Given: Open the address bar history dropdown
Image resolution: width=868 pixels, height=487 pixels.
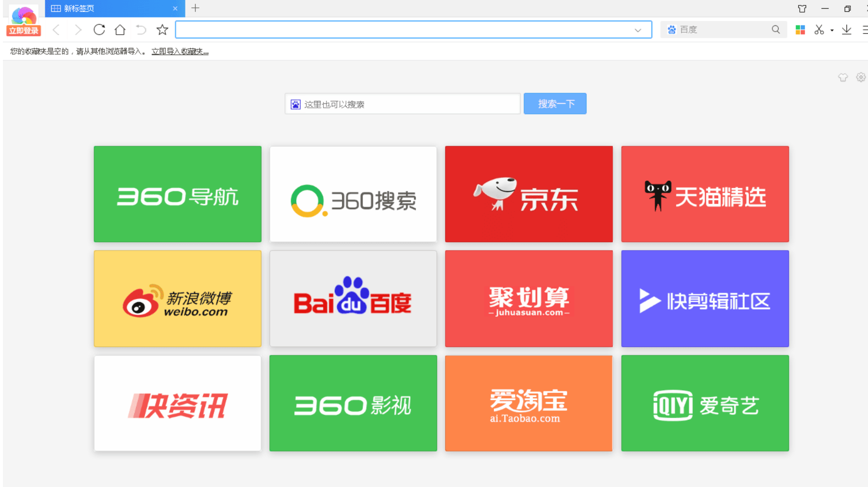Looking at the screenshot, I should point(638,30).
